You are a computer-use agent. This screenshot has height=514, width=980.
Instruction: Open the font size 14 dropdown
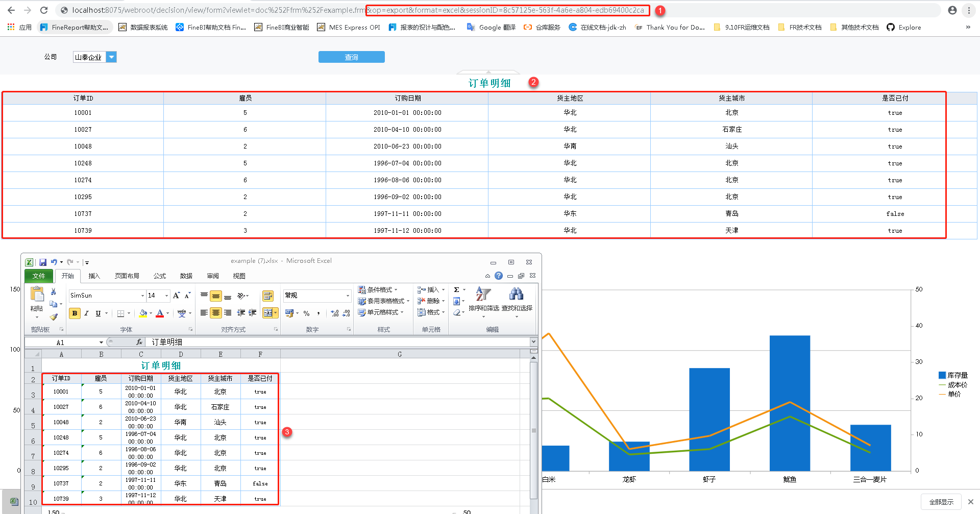[166, 296]
